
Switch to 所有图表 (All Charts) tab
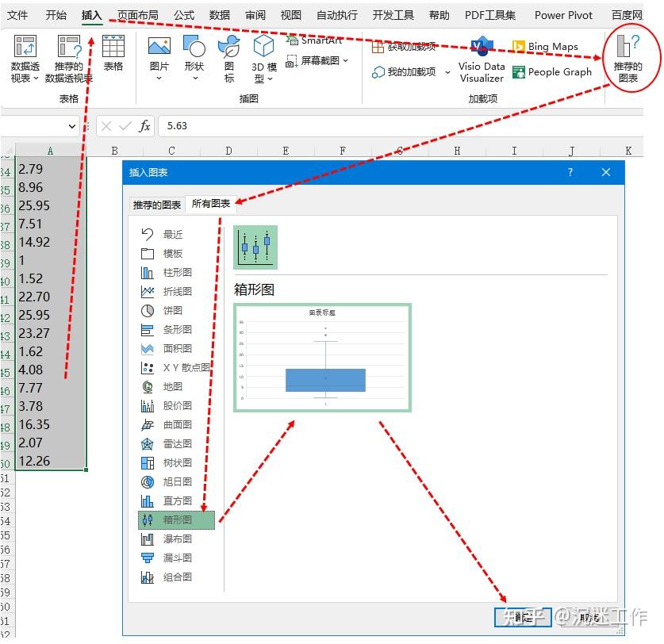point(210,204)
